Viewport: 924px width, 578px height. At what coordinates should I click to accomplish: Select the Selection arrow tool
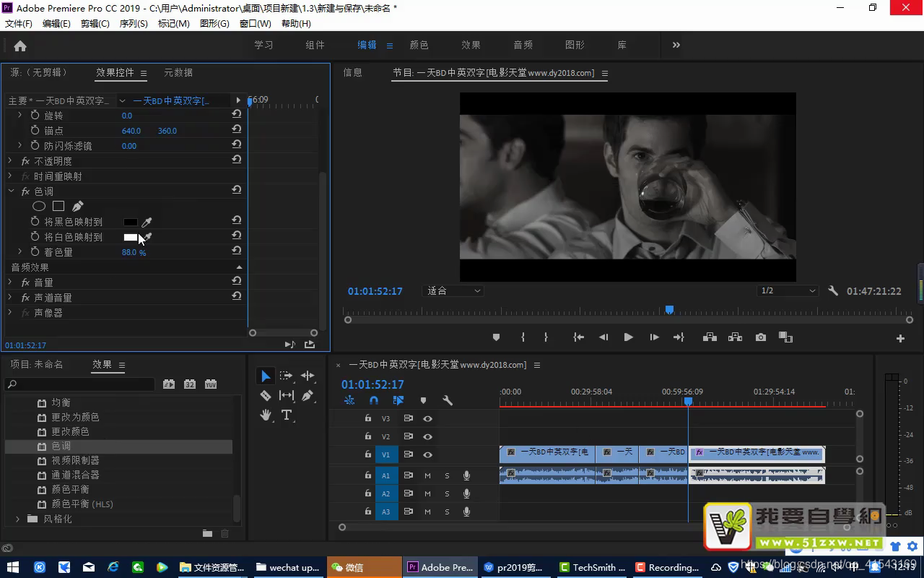[x=266, y=376]
